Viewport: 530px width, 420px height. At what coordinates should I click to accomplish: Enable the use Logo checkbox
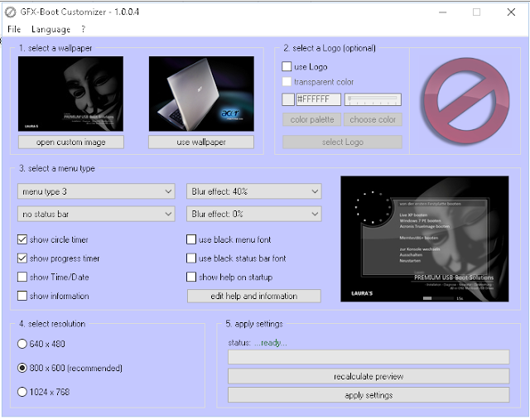click(x=287, y=66)
